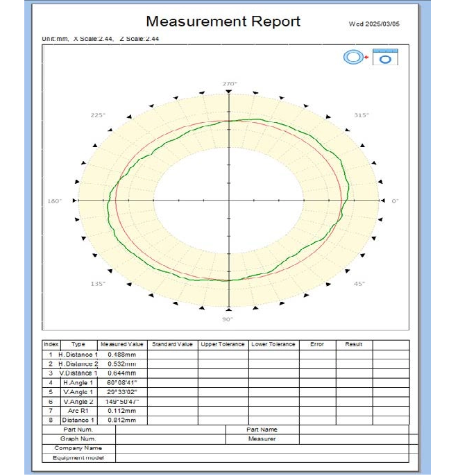This screenshot has height=476, width=476.
Task: Select the Measured Value column header
Action: click(121, 344)
